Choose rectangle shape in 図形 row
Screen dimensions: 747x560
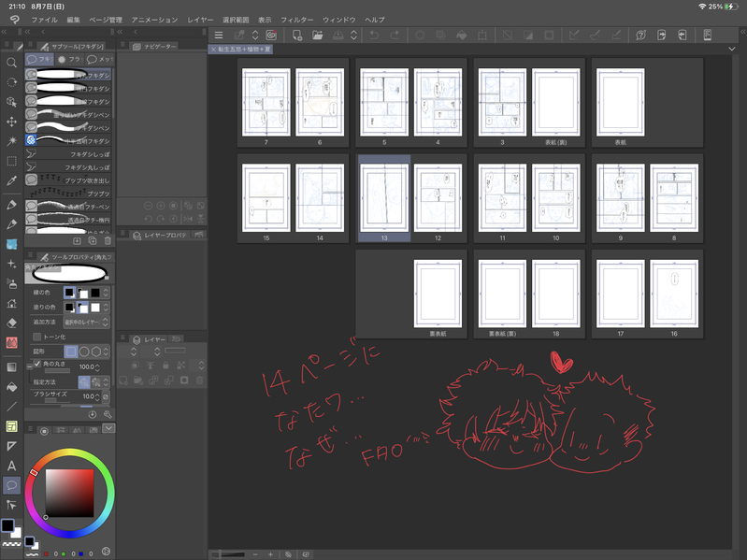click(71, 352)
